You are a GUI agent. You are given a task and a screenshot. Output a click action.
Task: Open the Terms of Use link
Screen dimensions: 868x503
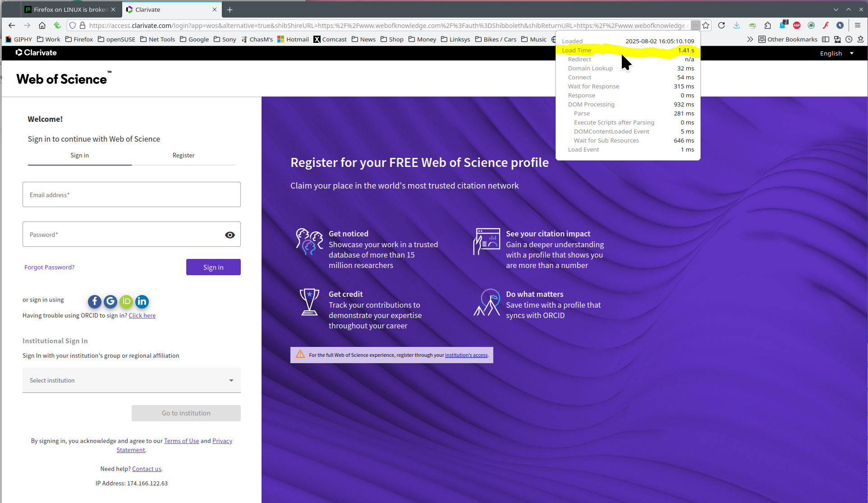click(181, 441)
